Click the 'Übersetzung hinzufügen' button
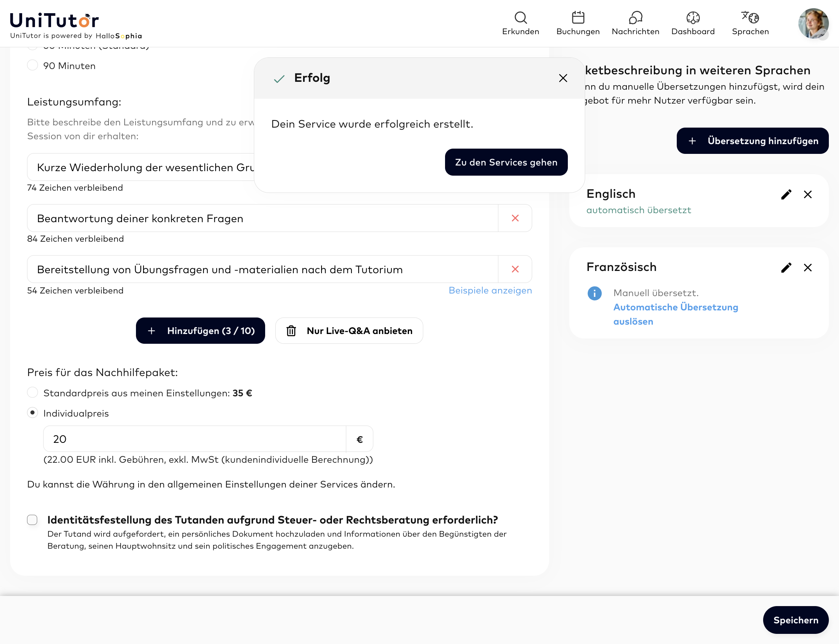 click(752, 141)
